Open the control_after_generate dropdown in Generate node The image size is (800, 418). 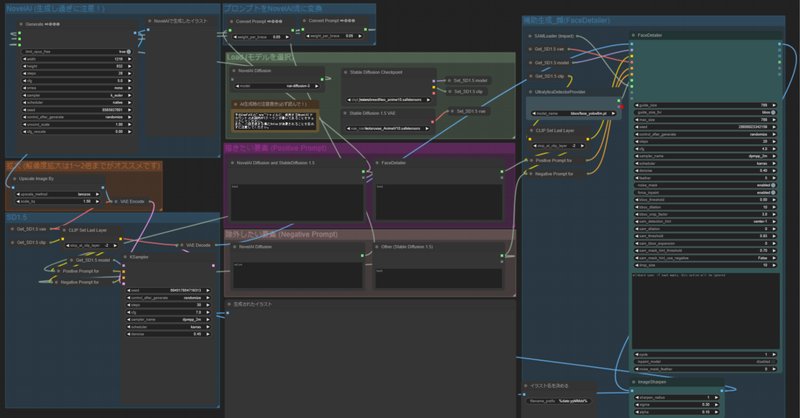[77, 117]
